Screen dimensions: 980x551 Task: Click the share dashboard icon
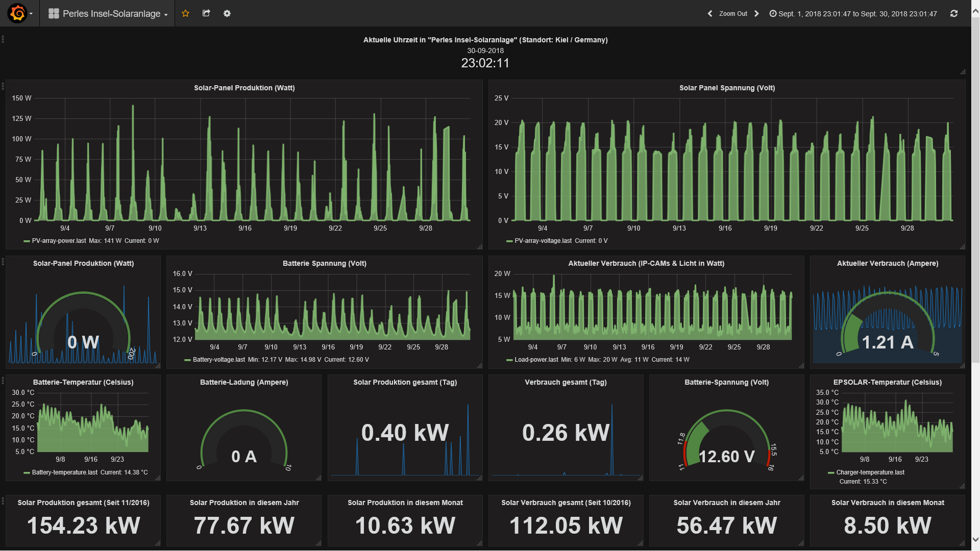coord(206,13)
